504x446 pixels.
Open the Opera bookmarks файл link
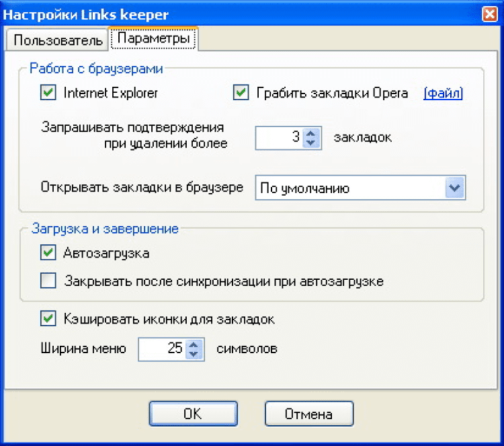(x=444, y=93)
